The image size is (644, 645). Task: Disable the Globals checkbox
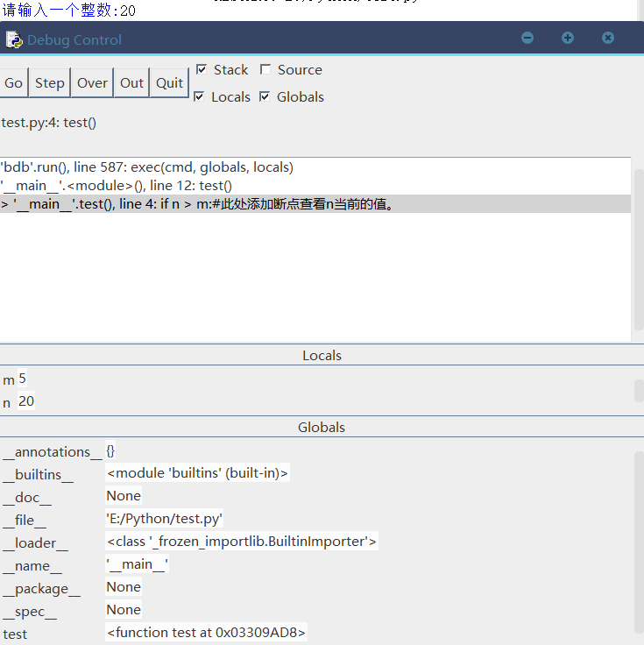pyautogui.click(x=265, y=96)
